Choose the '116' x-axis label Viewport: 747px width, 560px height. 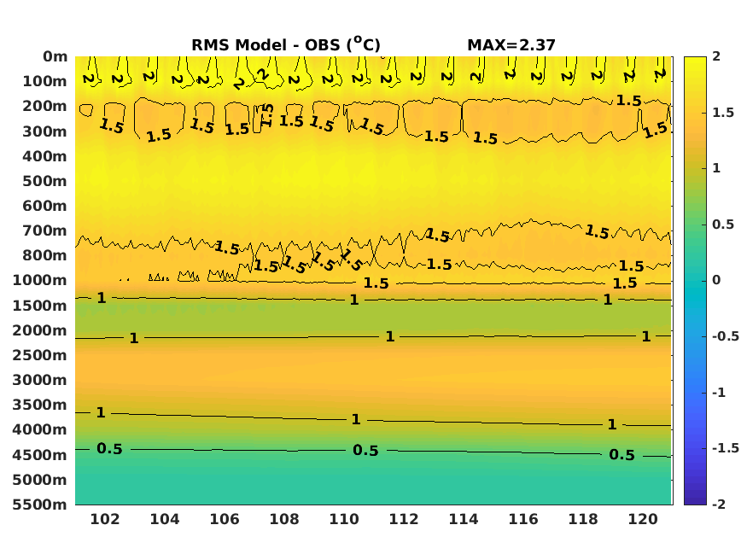(523, 519)
